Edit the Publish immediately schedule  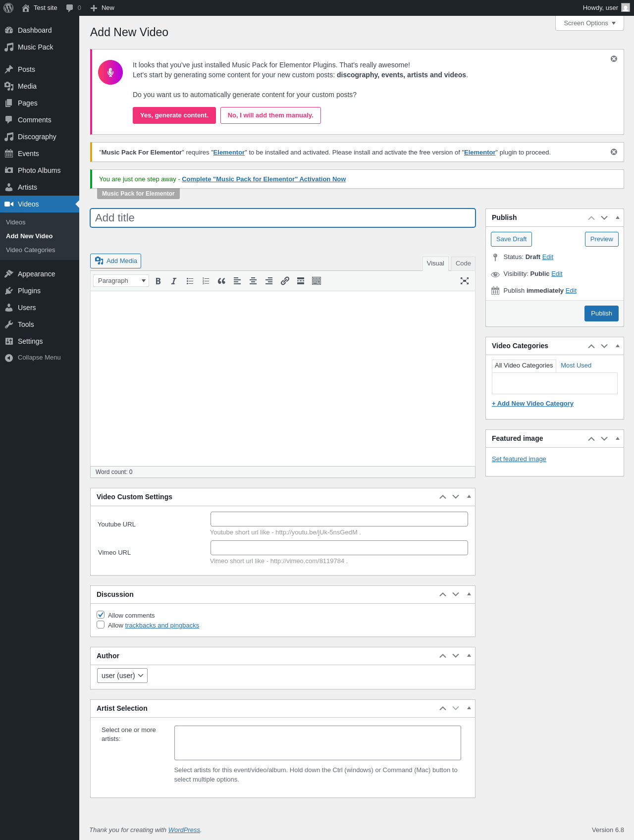[571, 291]
